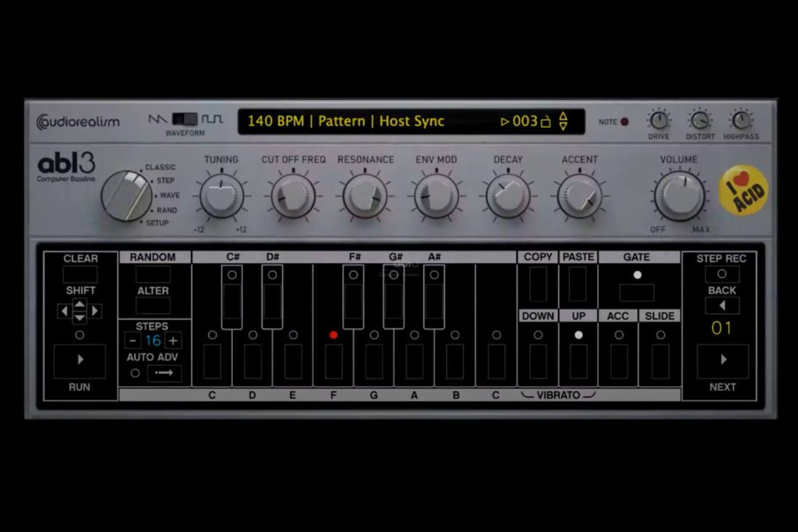The width and height of the screenshot is (798, 532).
Task: Click the Decay knob
Action: 508,196
